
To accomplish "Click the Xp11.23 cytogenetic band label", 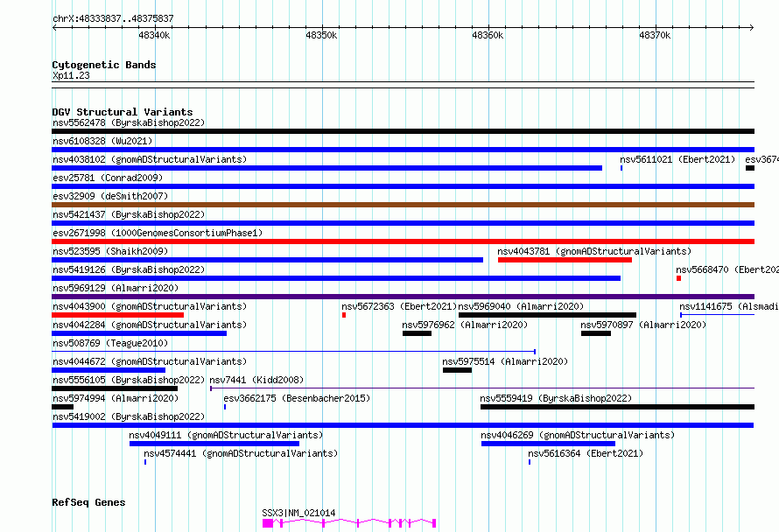I will coord(71,75).
